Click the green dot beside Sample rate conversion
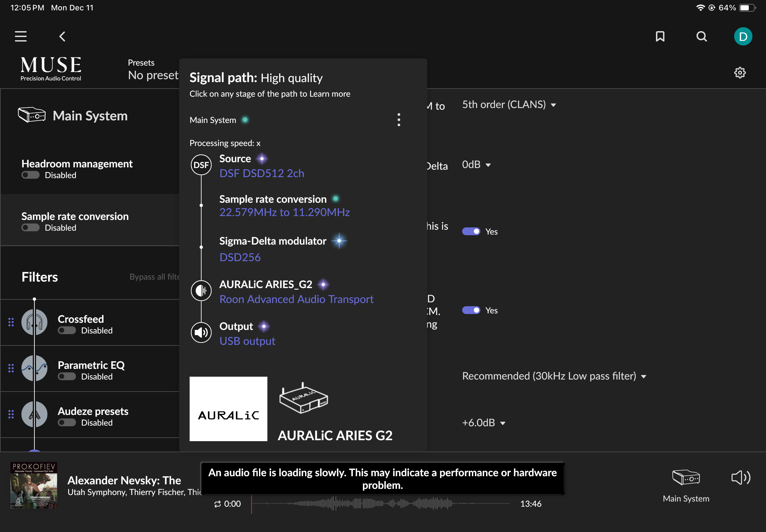The height and width of the screenshot is (532, 766). (336, 199)
